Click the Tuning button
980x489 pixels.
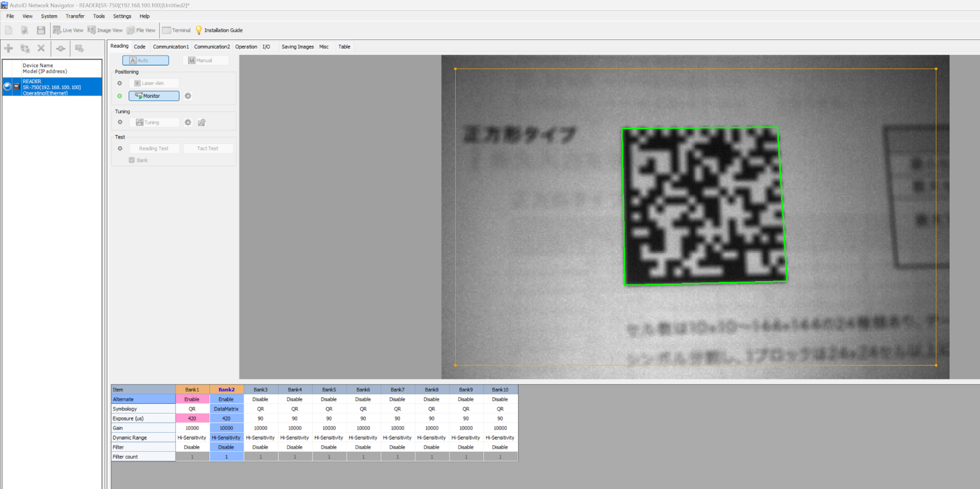(154, 122)
